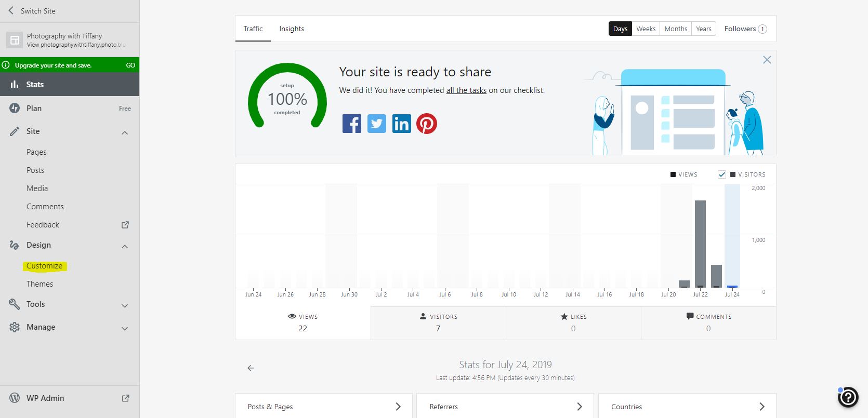This screenshot has height=418, width=868.
Task: Dismiss the site ready banner
Action: click(767, 60)
